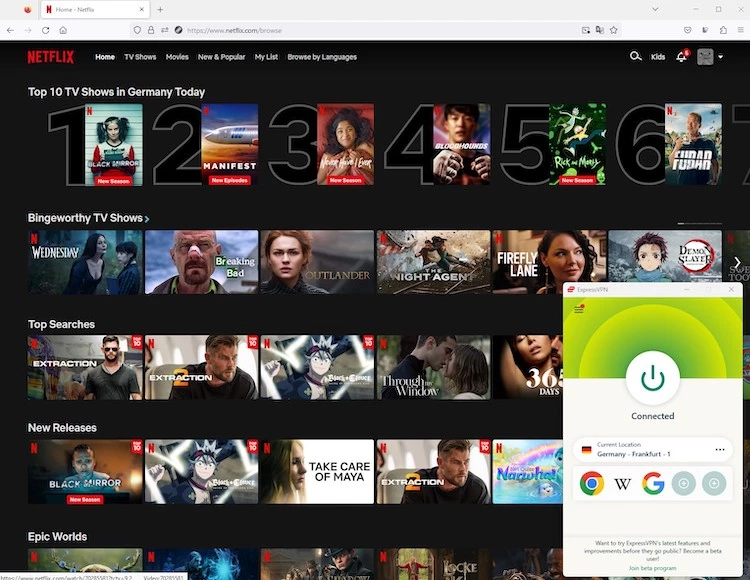
Task: Open Take Care of Maya thumbnail
Action: [x=318, y=471]
